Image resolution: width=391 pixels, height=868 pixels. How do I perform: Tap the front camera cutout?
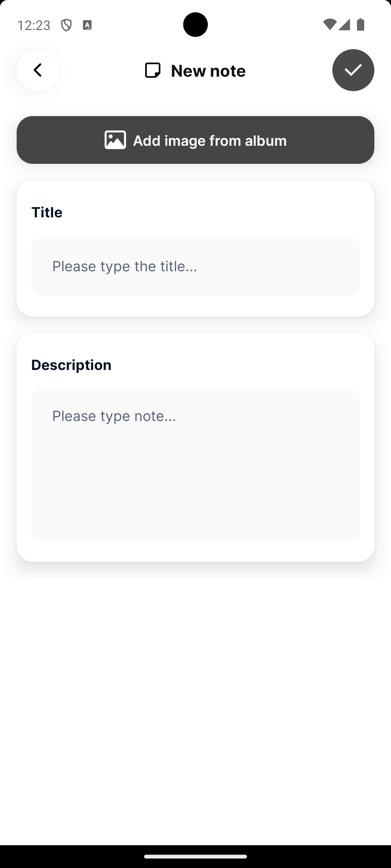pos(195,25)
